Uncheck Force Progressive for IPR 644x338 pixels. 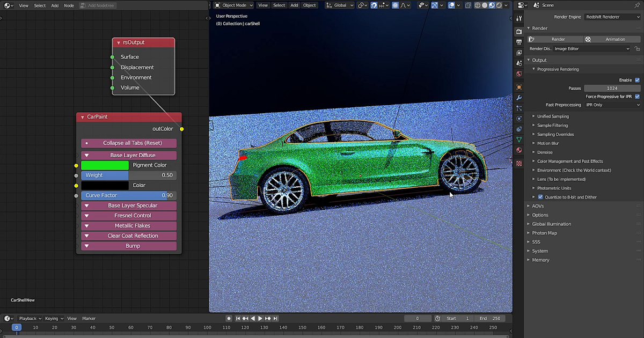(638, 97)
